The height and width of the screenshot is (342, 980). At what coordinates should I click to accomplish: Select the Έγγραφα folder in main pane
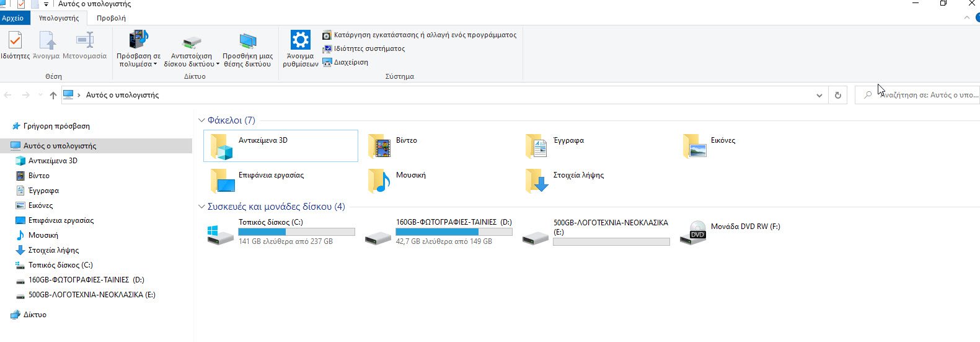tap(596, 146)
